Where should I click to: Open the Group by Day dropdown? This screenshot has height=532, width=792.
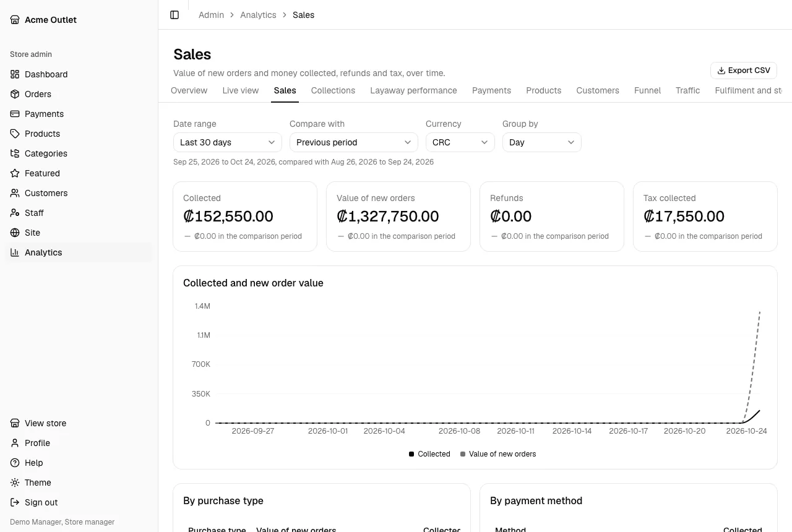point(542,142)
